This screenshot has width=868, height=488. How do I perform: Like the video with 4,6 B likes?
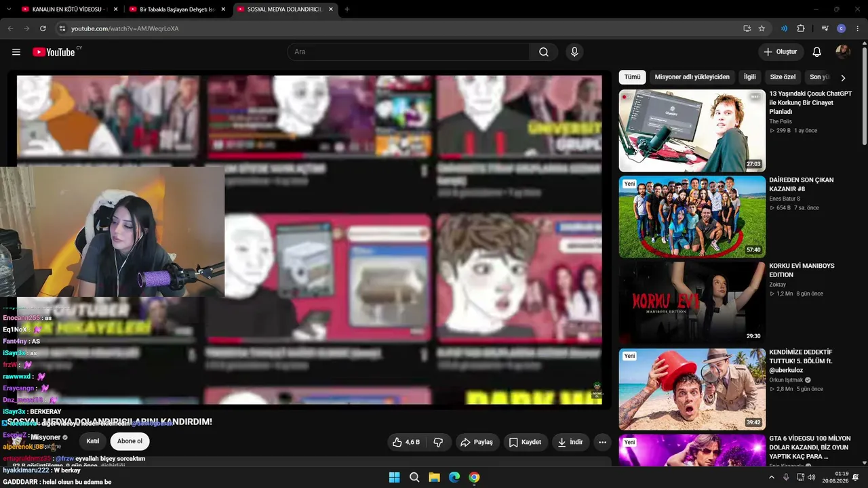click(406, 442)
